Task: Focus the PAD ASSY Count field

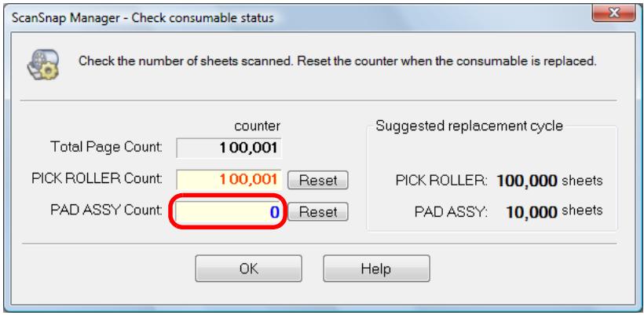Action: click(229, 212)
